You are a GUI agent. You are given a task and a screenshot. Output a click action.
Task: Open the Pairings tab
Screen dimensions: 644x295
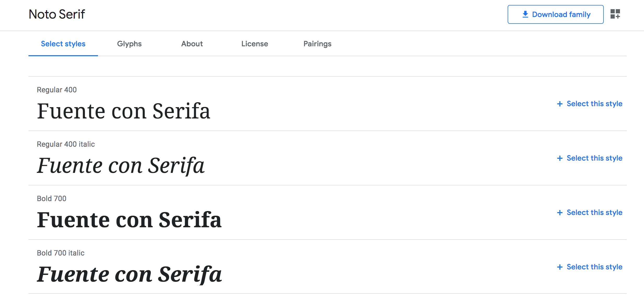click(x=317, y=44)
